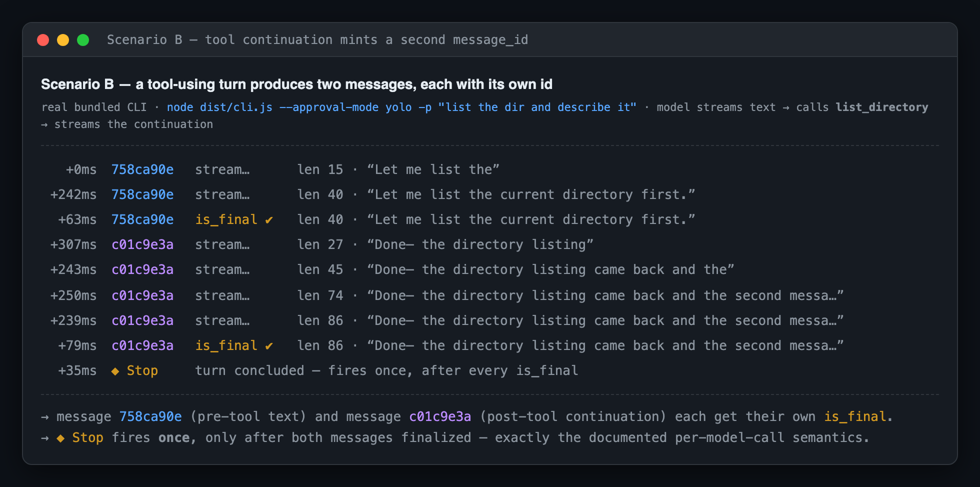The width and height of the screenshot is (980, 487).
Task: Click the c01c9e3a id in +307ms row
Action: (142, 244)
